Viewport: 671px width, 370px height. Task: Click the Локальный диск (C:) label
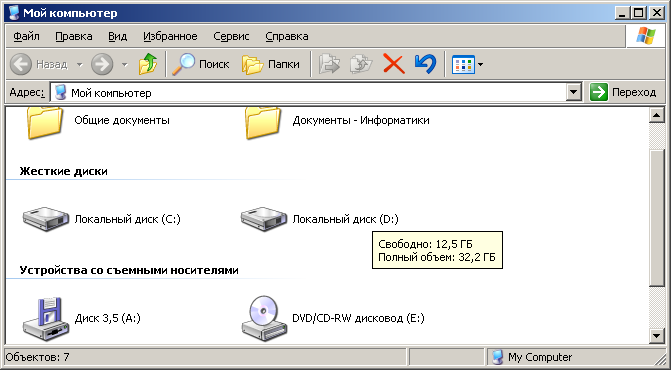pos(128,219)
